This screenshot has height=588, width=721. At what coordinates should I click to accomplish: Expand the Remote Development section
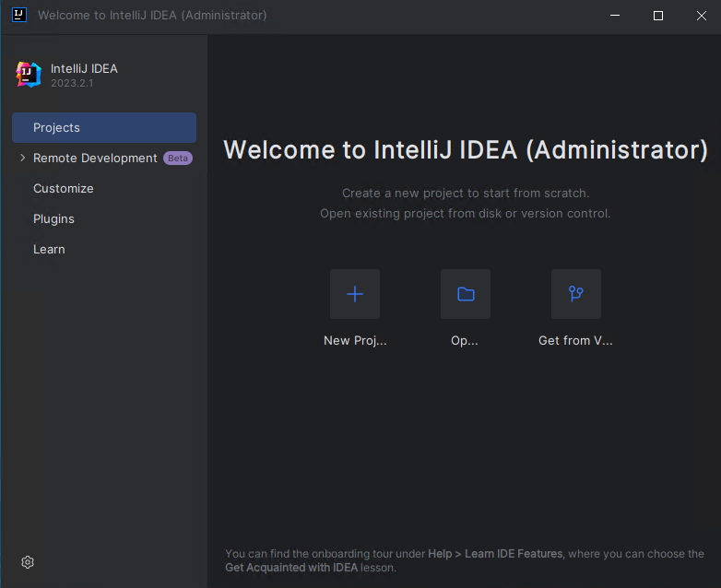pyautogui.click(x=22, y=159)
